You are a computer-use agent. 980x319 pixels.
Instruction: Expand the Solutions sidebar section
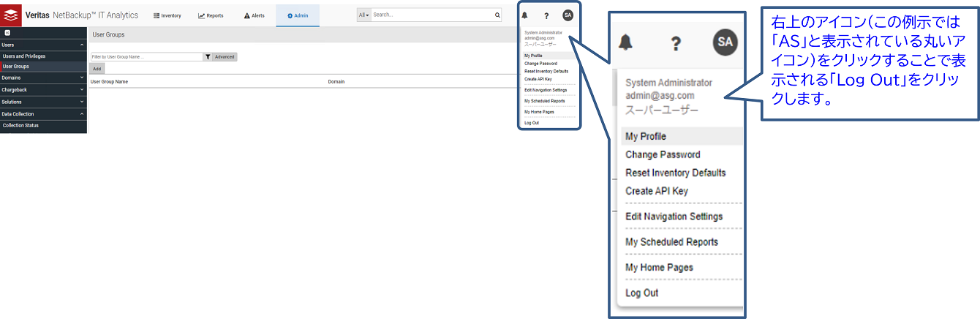43,102
